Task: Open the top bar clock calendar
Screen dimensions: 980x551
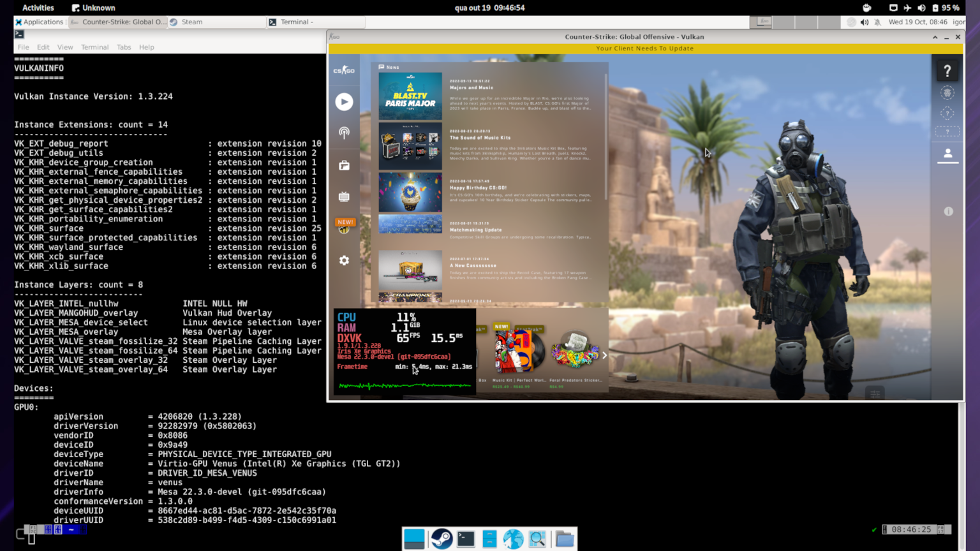Action: pos(490,8)
